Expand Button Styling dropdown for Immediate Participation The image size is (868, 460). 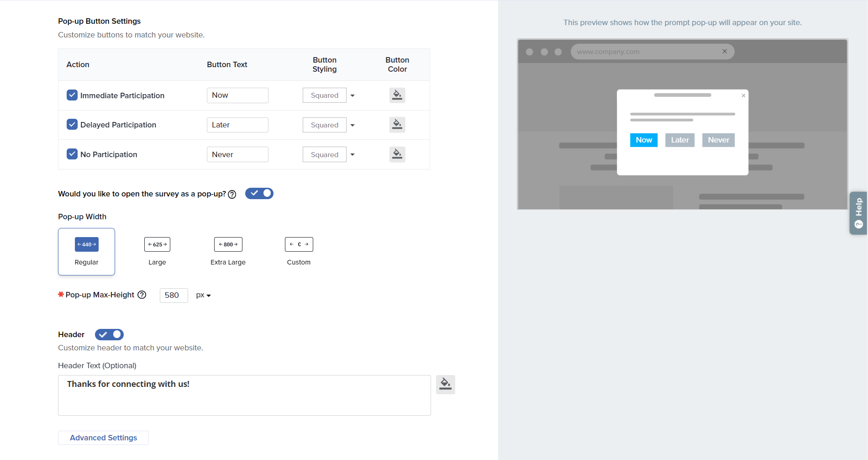click(x=329, y=95)
